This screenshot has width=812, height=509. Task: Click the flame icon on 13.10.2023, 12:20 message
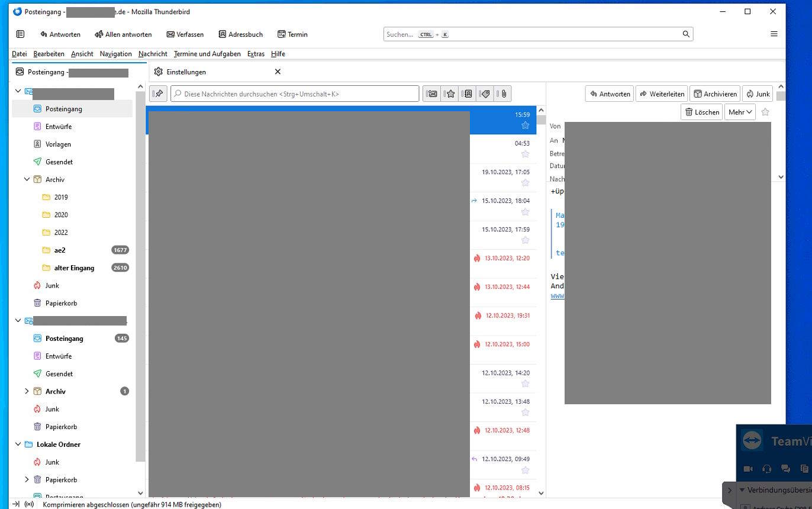coord(477,258)
